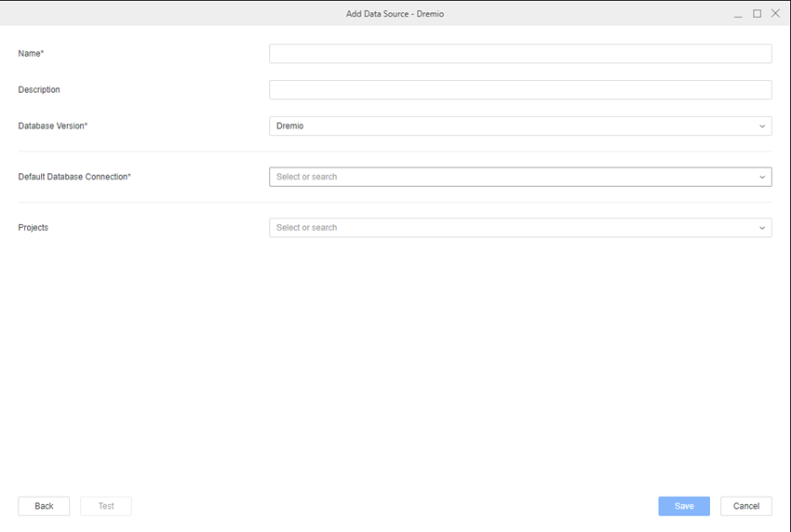Image resolution: width=791 pixels, height=532 pixels.
Task: Click the 'Add Data Source - Dremio' title bar
Action: click(395, 14)
